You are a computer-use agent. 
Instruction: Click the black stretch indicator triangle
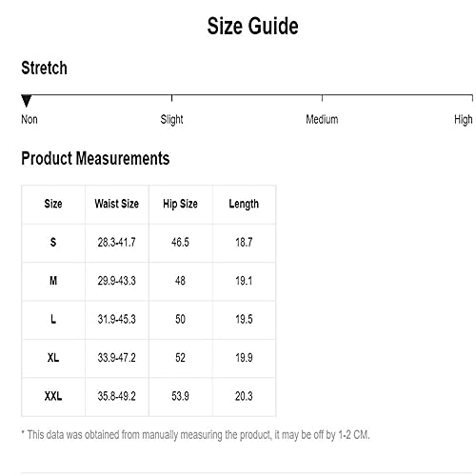coord(27,101)
